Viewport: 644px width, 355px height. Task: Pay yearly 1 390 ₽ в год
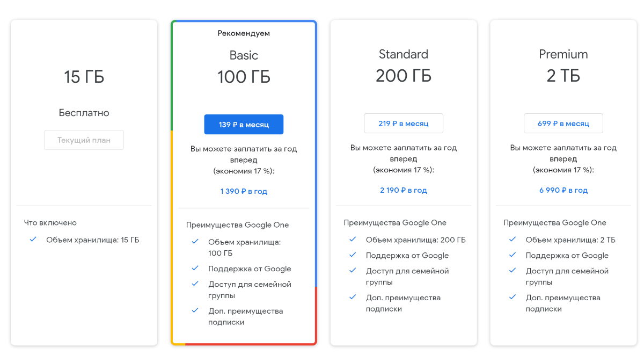244,191
